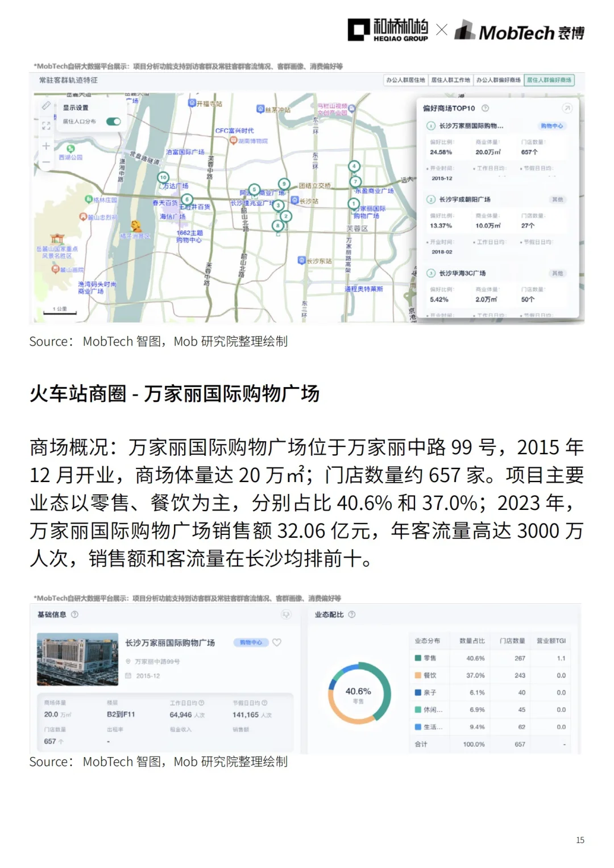Zoom in the map with plus icon
This screenshot has height=868, width=614.
coord(46,146)
